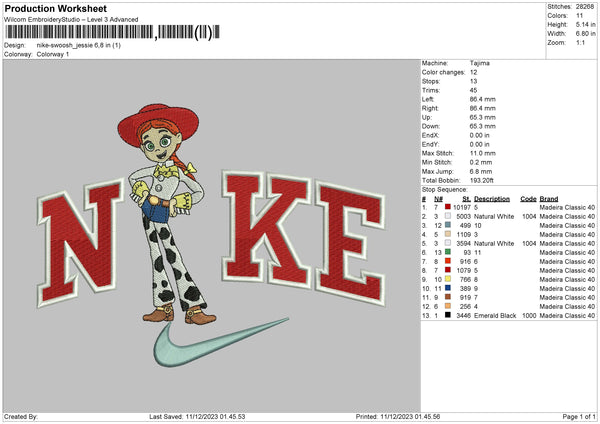Click the "EndX:" label
The image size is (600, 424).
click(430, 135)
